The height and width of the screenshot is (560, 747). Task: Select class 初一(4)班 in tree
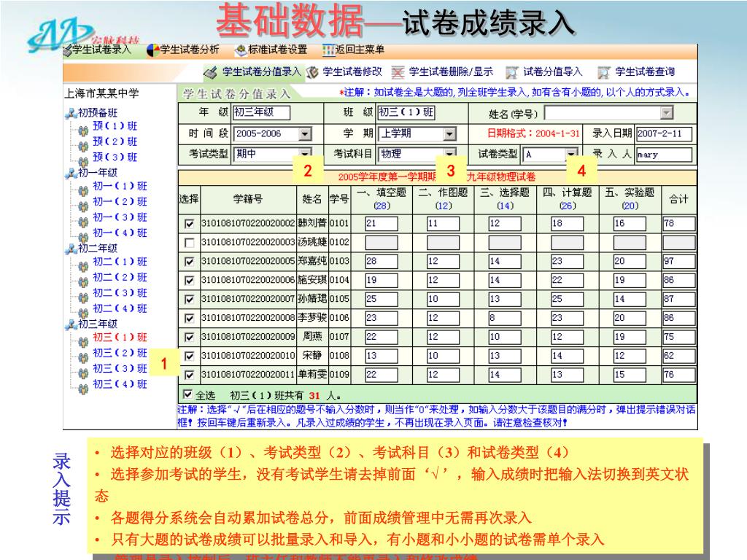(120, 233)
